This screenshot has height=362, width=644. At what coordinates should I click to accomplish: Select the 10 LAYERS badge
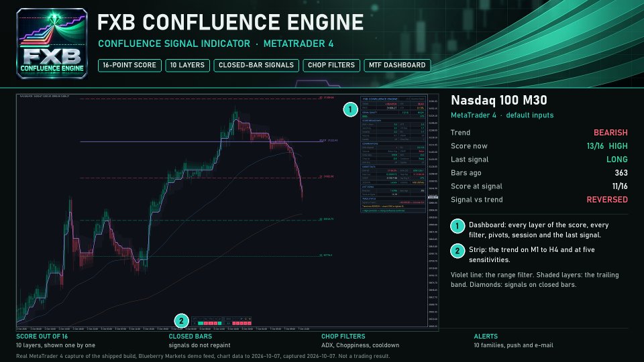[x=187, y=65]
